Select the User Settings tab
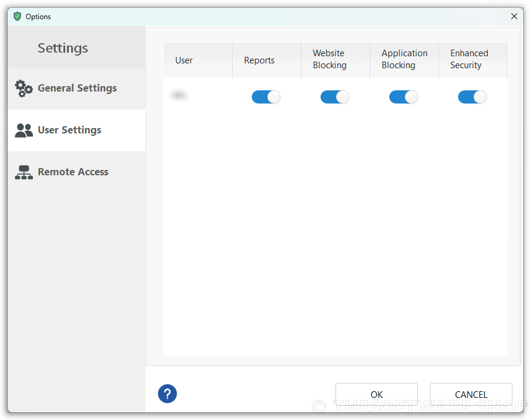Screen dimensions: 531x420 coord(77,130)
